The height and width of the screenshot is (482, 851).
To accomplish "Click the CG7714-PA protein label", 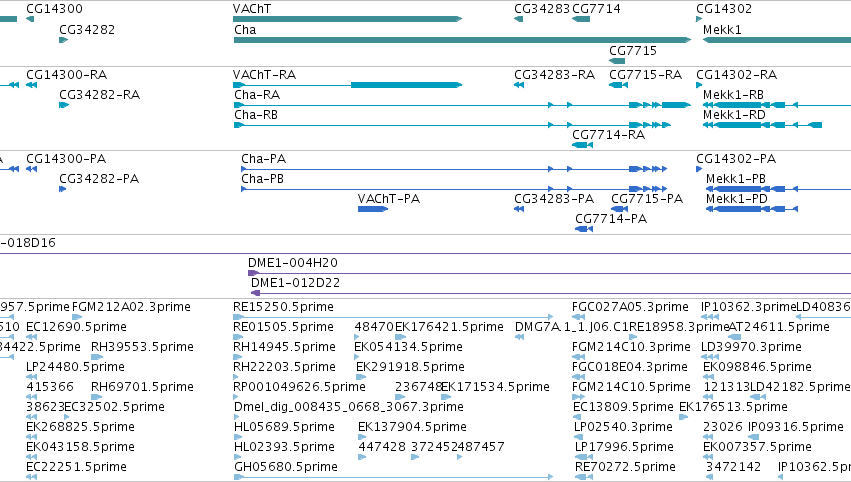I will point(611,219).
